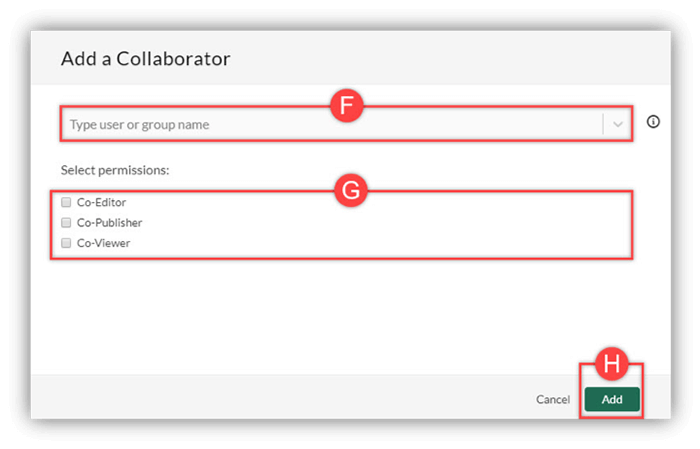Image resolution: width=700 pixels, height=449 pixels.
Task: Check the Co-Viewer checkbox
Action: tap(66, 243)
